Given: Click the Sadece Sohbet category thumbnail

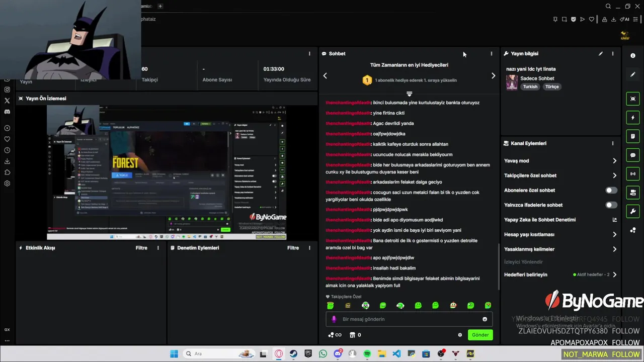Looking at the screenshot, I should tap(512, 82).
